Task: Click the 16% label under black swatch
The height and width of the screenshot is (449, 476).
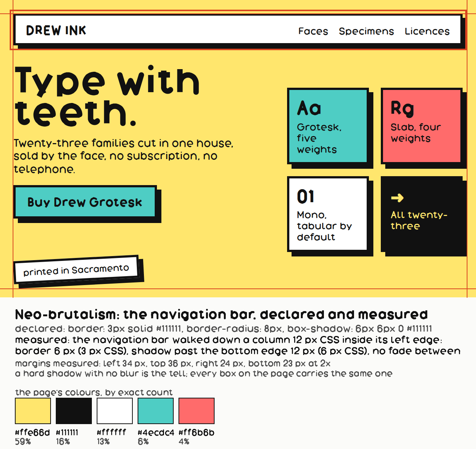Action: coord(63,442)
